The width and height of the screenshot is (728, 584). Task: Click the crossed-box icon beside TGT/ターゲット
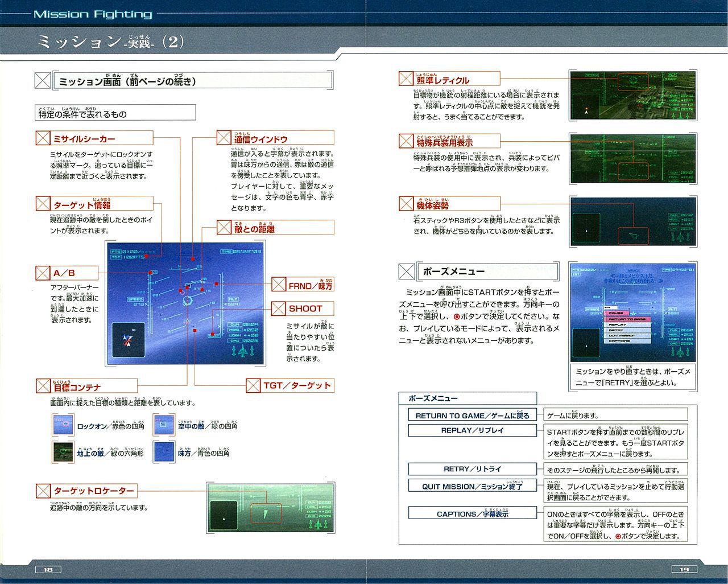click(253, 385)
